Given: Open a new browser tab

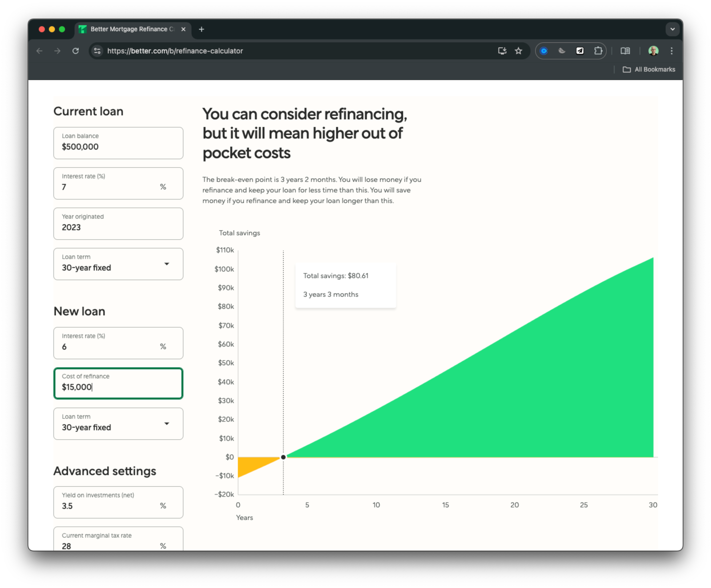Looking at the screenshot, I should point(202,29).
